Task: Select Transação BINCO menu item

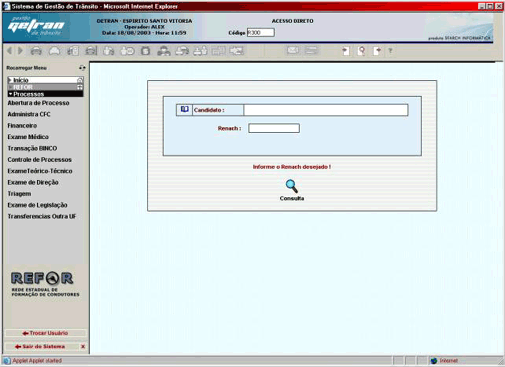Action: [x=32, y=148]
